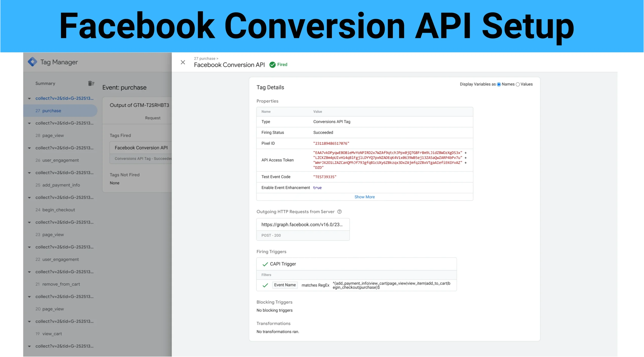
Task: Collapse the collect request above 28 page_view
Action: [29, 123]
